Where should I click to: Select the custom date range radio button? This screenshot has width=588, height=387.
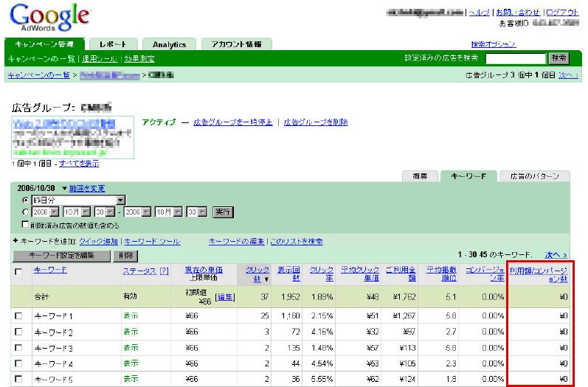(26, 212)
